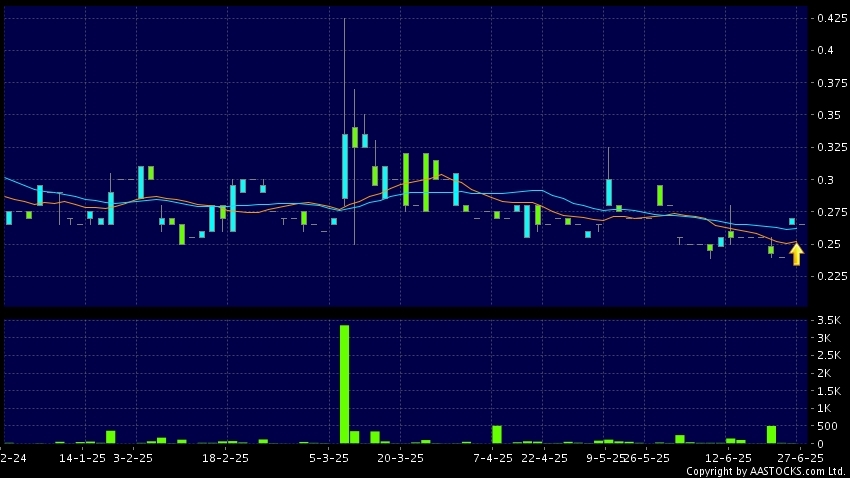Click the 0.3 price axis label
The height and width of the screenshot is (478, 850).
(826, 180)
